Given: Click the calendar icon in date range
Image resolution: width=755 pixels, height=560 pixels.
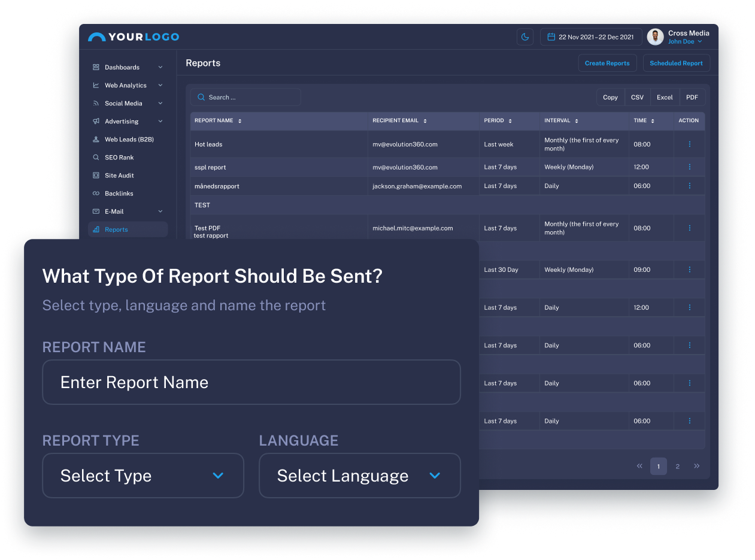Looking at the screenshot, I should (551, 37).
